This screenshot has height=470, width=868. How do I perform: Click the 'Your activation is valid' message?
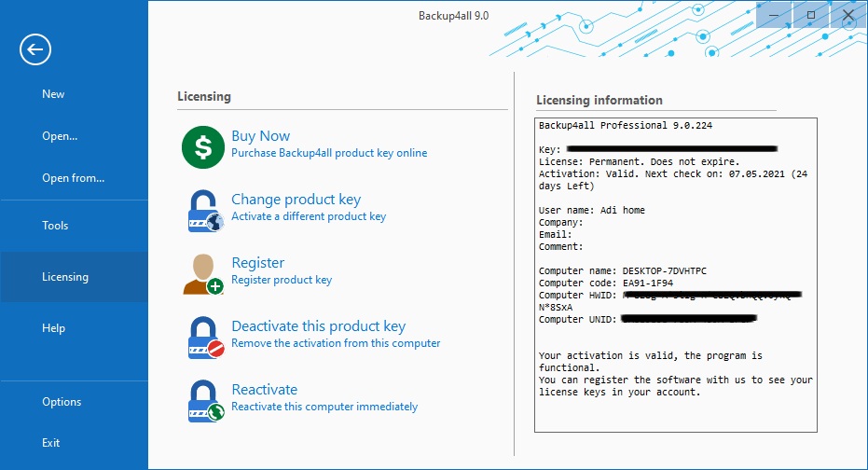tap(651, 362)
